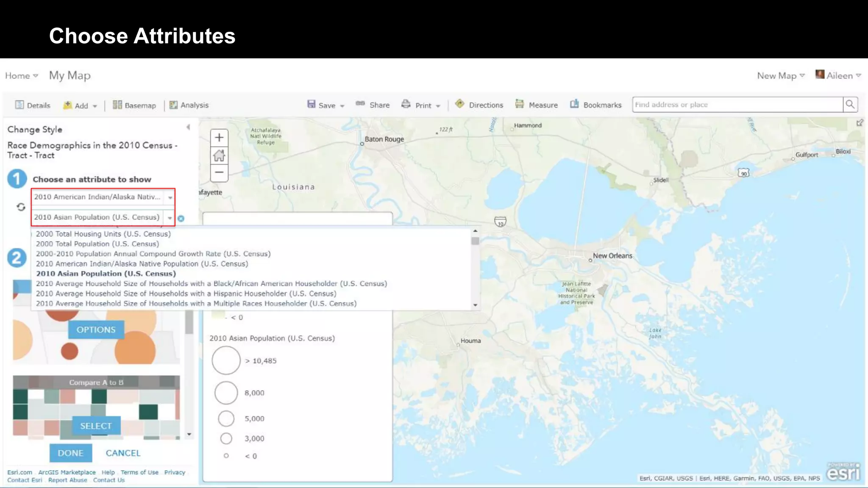Click the default extent home icon
The image size is (868, 488).
219,155
